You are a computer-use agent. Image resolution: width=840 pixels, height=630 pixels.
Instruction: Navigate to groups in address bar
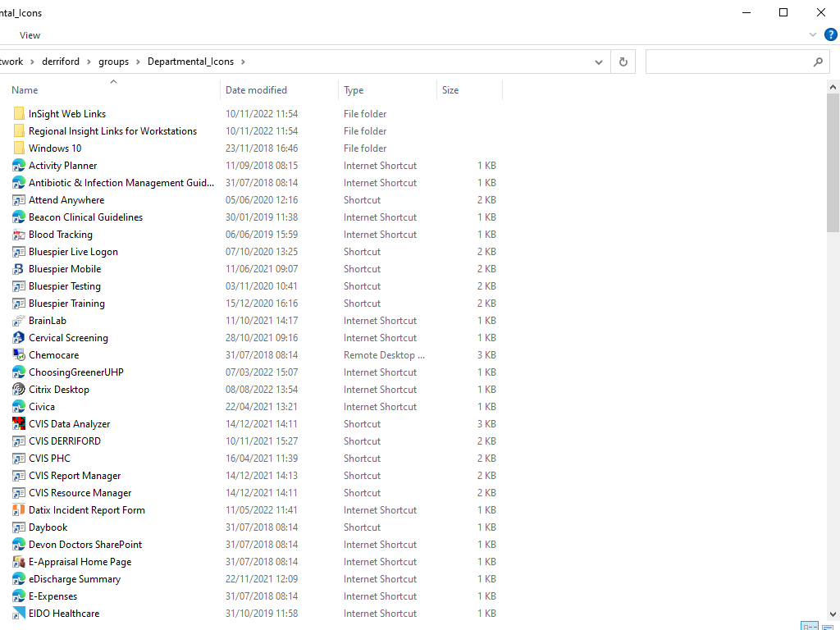point(113,62)
